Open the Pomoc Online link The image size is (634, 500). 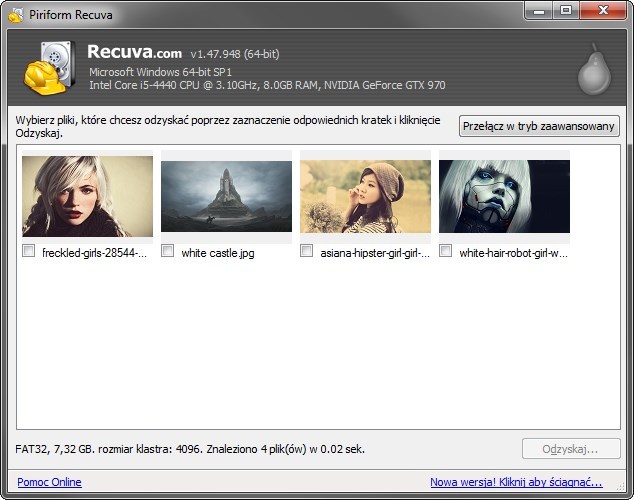click(49, 482)
